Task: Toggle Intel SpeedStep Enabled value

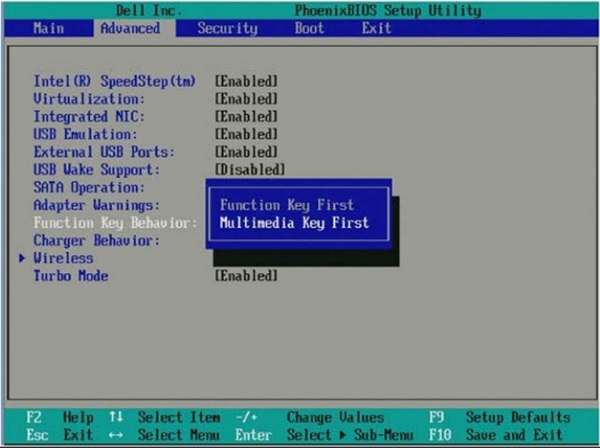Action: tap(246, 80)
